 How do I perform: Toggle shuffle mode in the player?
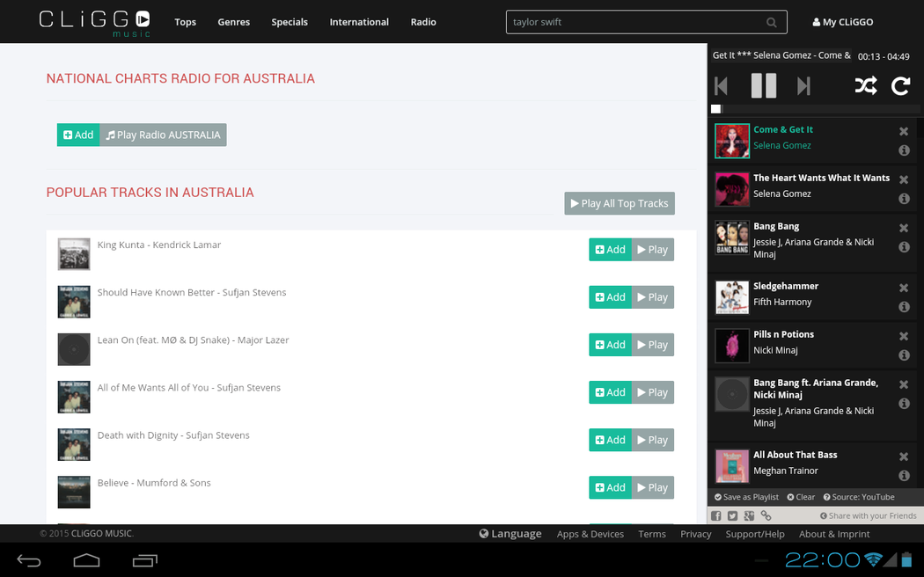click(865, 86)
